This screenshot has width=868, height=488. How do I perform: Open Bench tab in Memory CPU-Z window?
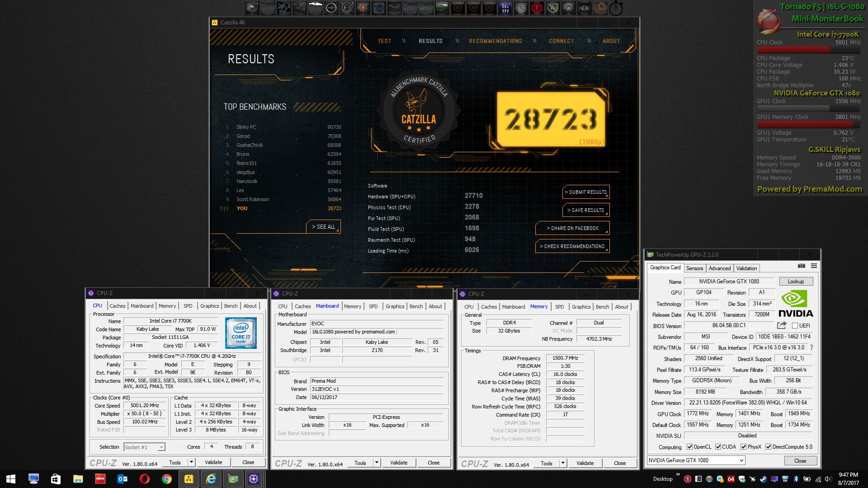pos(602,307)
